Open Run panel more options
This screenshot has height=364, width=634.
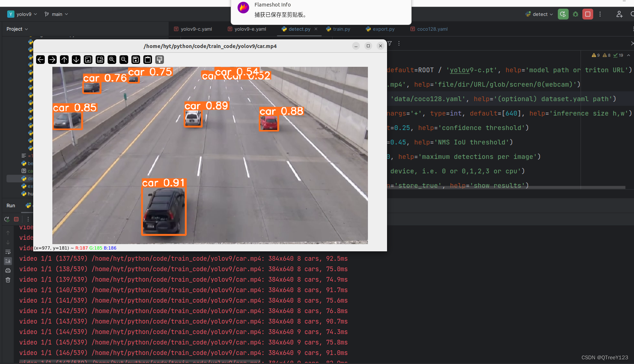coord(28,219)
